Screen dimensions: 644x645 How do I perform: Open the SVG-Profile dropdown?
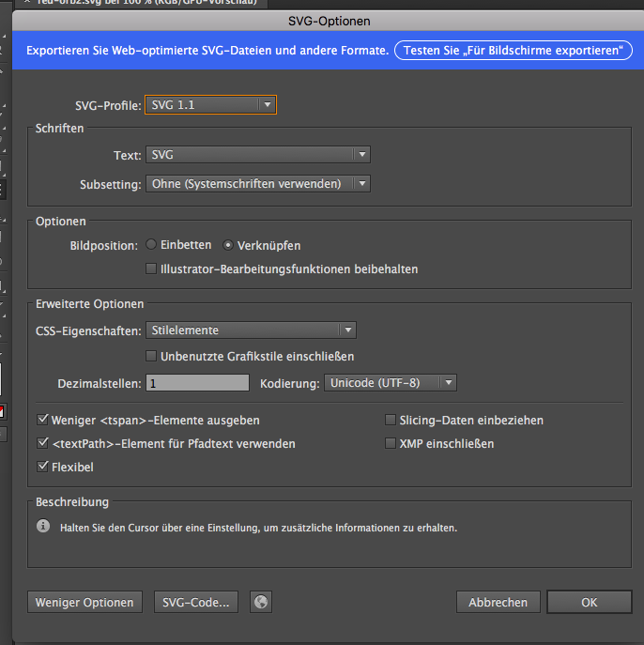211,105
